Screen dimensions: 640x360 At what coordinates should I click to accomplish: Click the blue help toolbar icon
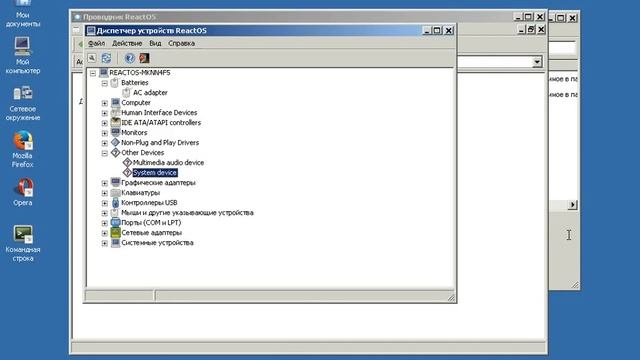pyautogui.click(x=129, y=58)
